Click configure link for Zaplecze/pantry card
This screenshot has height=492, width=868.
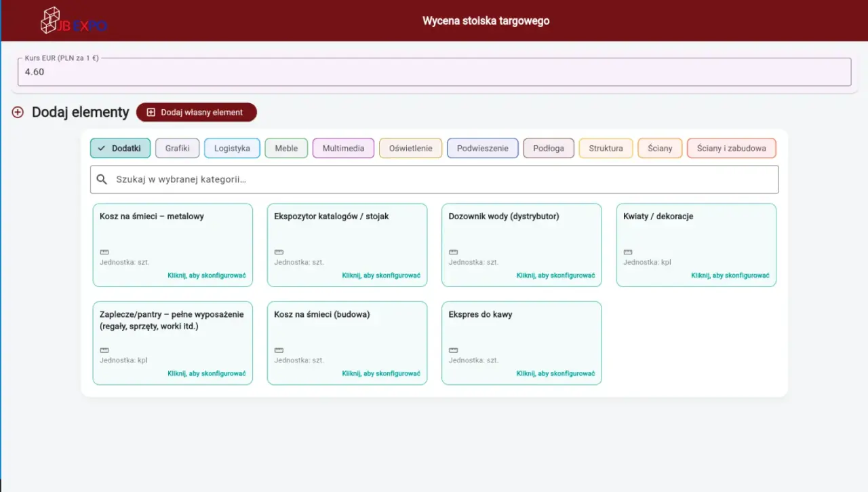click(x=207, y=374)
